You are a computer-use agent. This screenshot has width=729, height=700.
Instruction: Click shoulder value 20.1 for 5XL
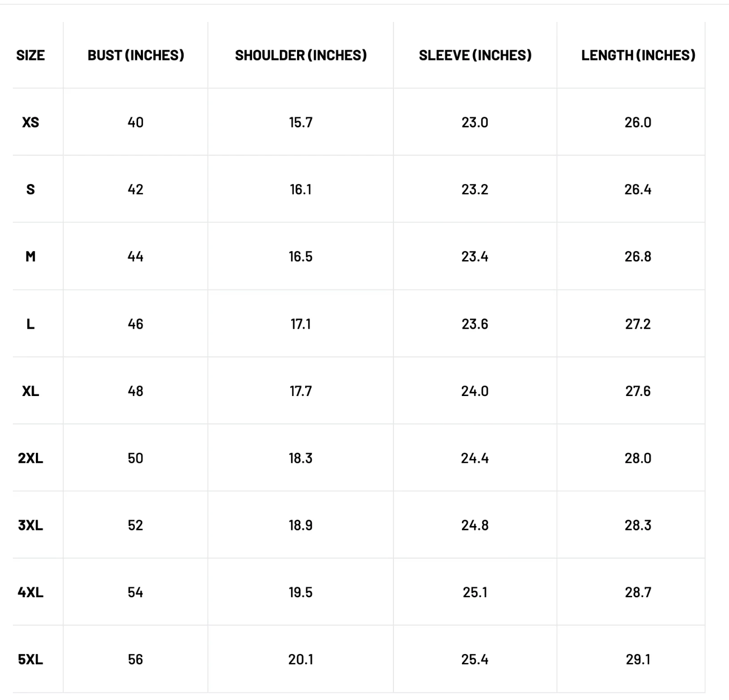[x=301, y=659]
